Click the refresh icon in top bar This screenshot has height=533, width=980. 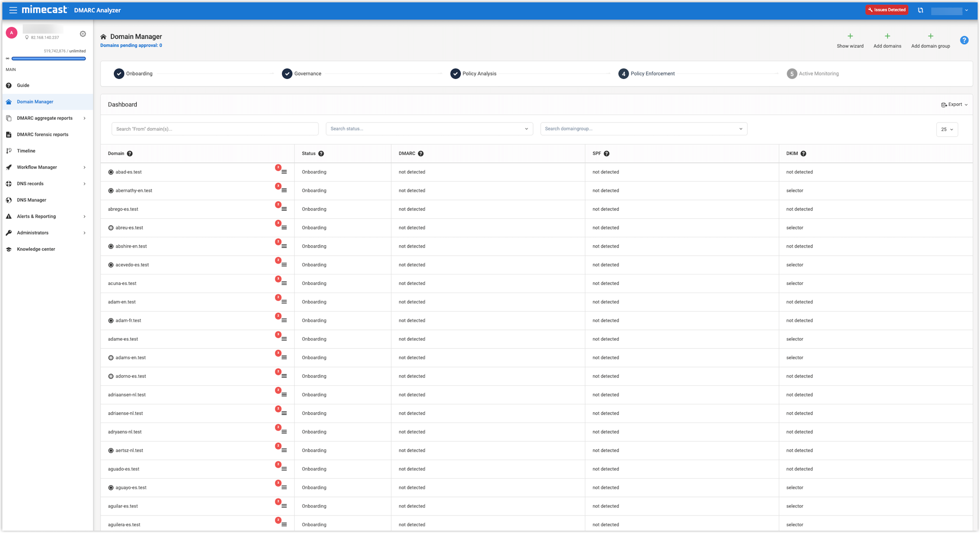920,9
